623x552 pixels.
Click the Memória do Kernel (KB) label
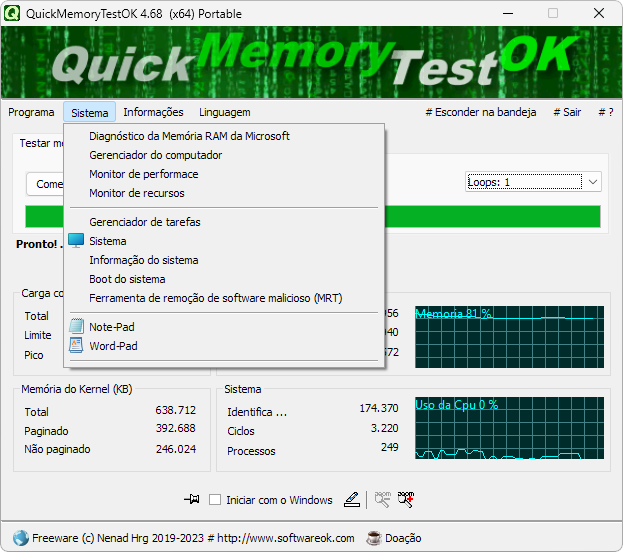[x=77, y=389]
